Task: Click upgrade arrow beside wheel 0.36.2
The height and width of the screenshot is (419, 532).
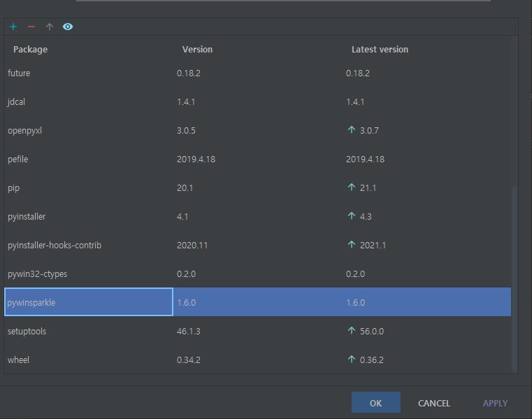Action: click(351, 360)
